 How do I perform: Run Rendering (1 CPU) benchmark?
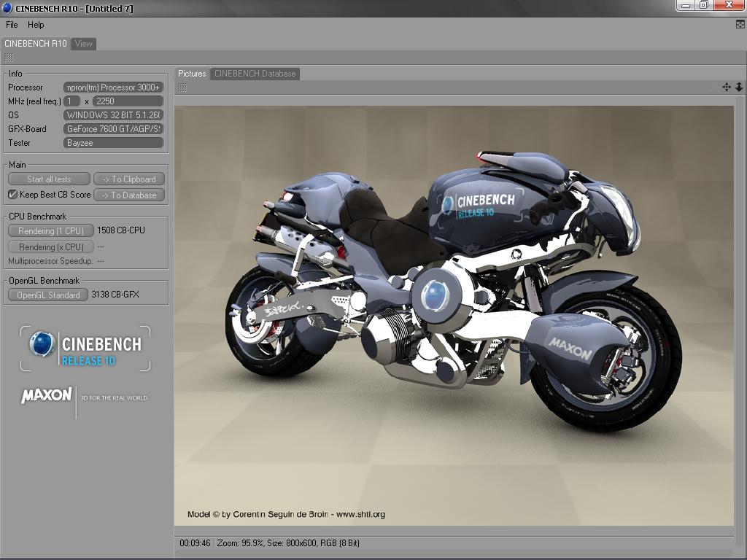(51, 231)
